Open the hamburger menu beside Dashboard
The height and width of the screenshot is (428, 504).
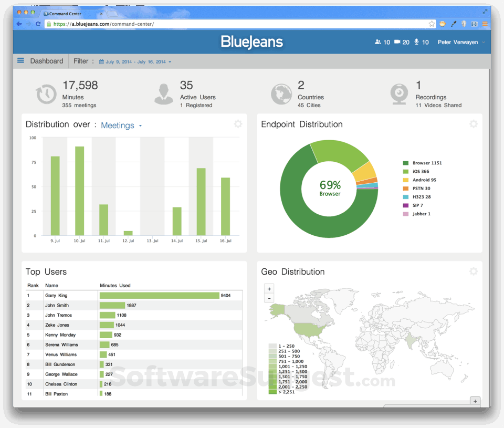coord(20,60)
